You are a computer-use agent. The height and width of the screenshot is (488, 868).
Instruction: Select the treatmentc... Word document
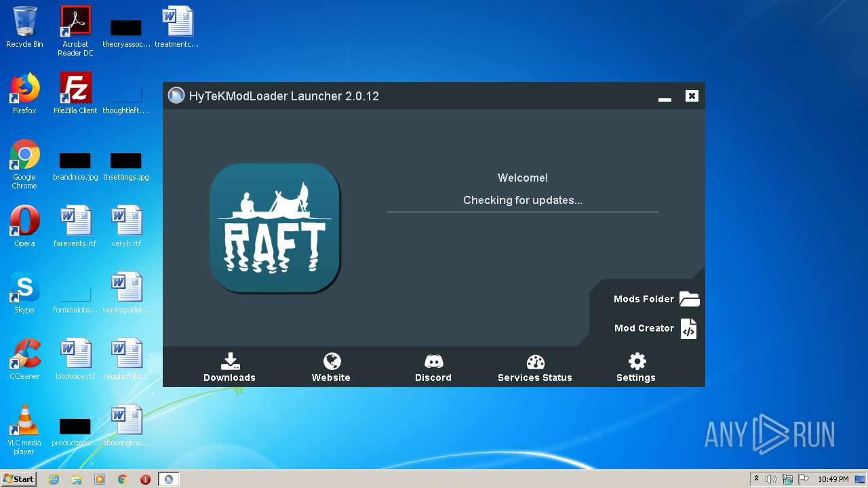point(177,28)
